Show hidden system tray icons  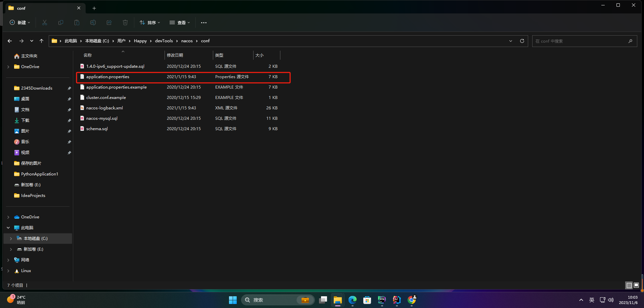[x=581, y=300]
